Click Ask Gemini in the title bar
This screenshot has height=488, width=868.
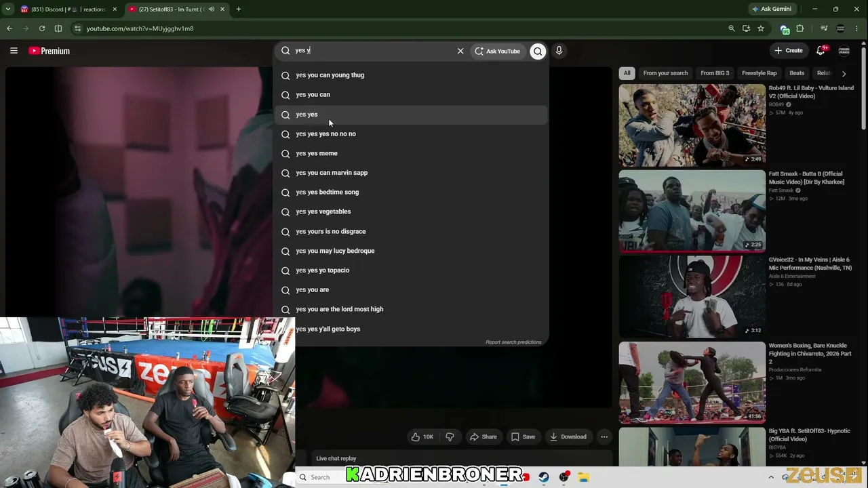[x=772, y=9]
